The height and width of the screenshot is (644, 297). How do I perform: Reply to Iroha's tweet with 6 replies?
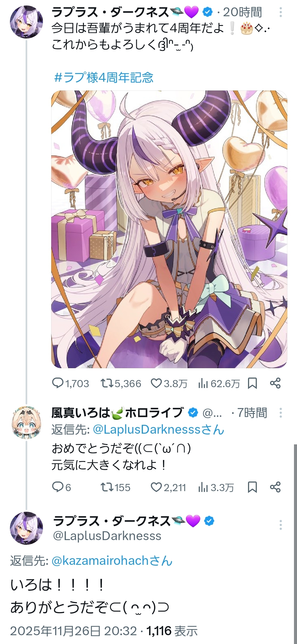(58, 487)
